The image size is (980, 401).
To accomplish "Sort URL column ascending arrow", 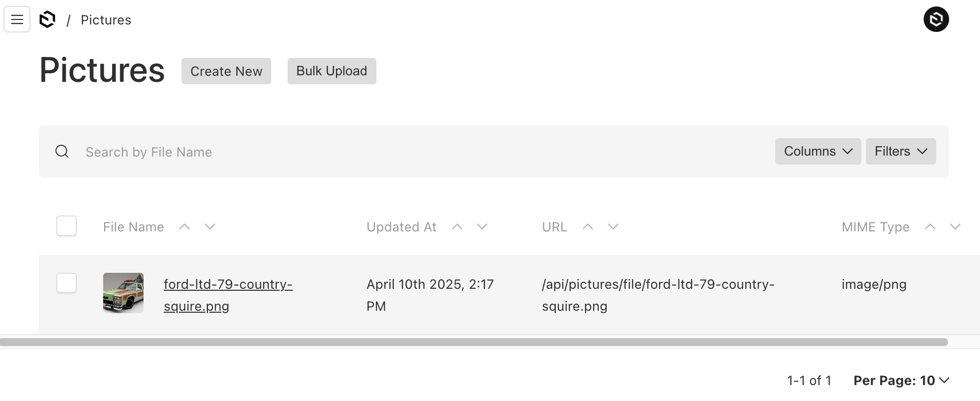I will tap(588, 227).
